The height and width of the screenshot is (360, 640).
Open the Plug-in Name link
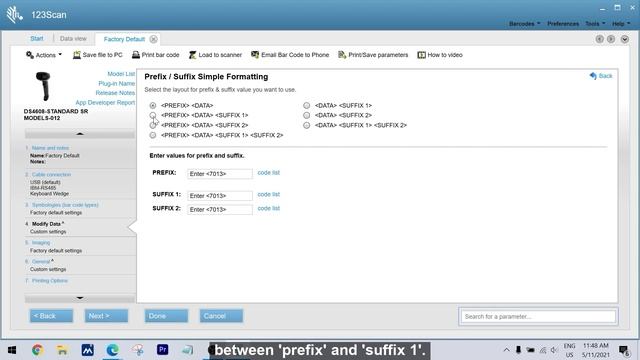[x=116, y=83]
